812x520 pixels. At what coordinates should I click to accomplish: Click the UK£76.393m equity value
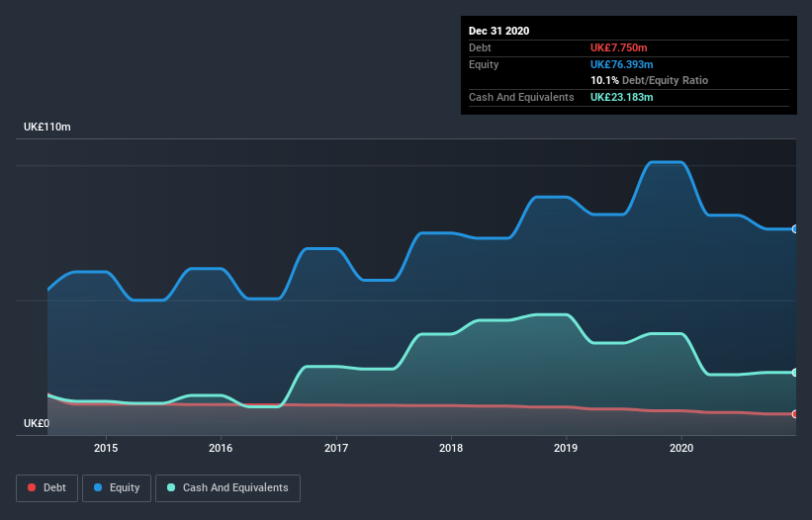[x=621, y=64]
